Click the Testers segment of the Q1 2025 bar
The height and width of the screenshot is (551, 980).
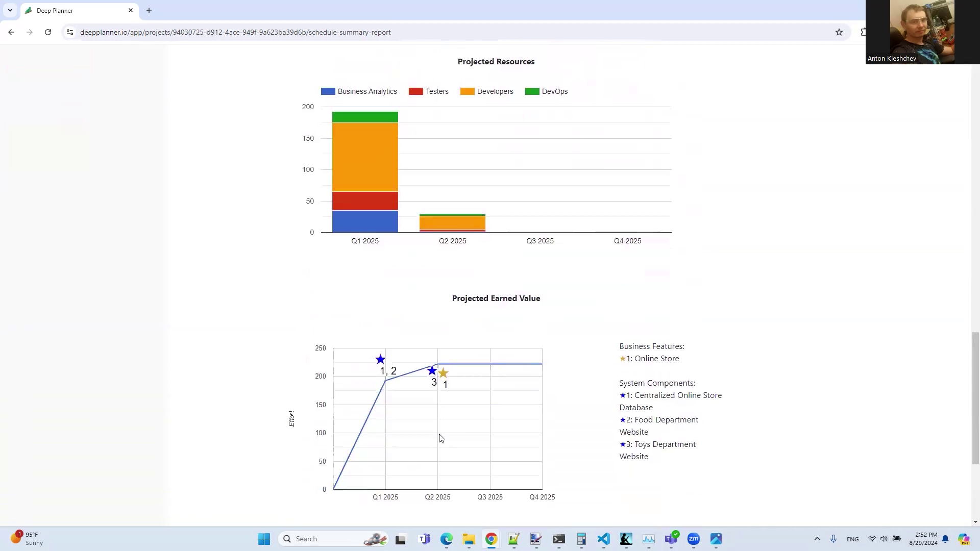point(365,201)
